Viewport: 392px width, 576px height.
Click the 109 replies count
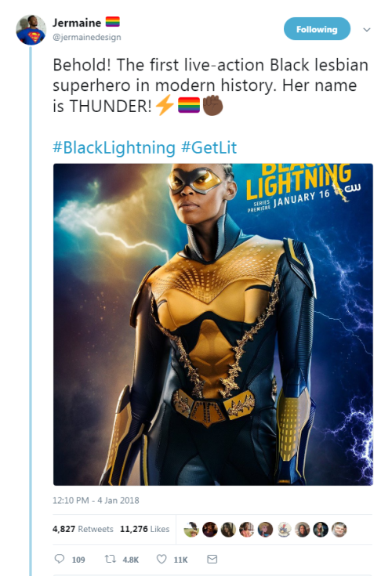[78, 560]
